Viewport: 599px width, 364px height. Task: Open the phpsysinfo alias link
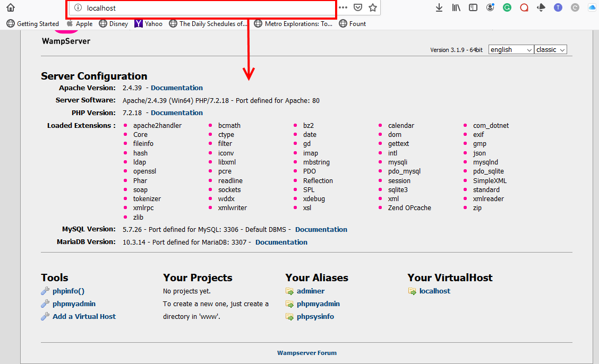tap(315, 317)
